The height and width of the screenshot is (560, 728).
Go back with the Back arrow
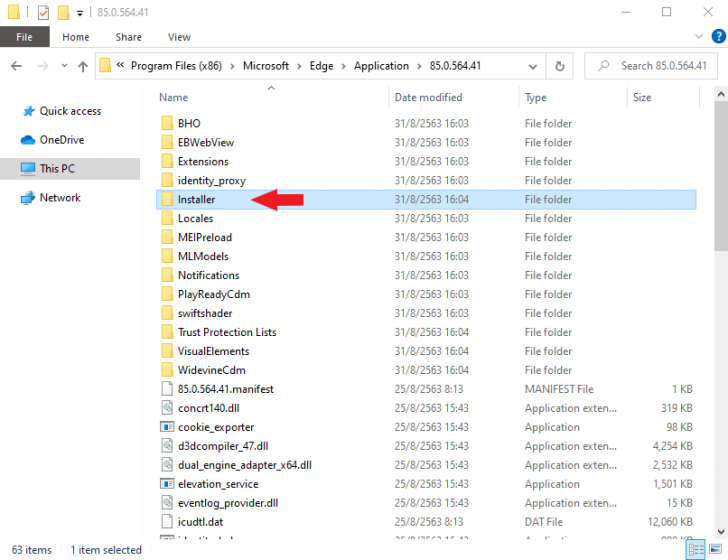coord(17,66)
